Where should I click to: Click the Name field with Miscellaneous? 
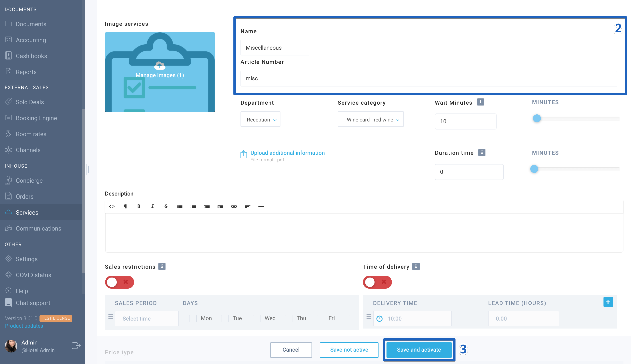[275, 48]
